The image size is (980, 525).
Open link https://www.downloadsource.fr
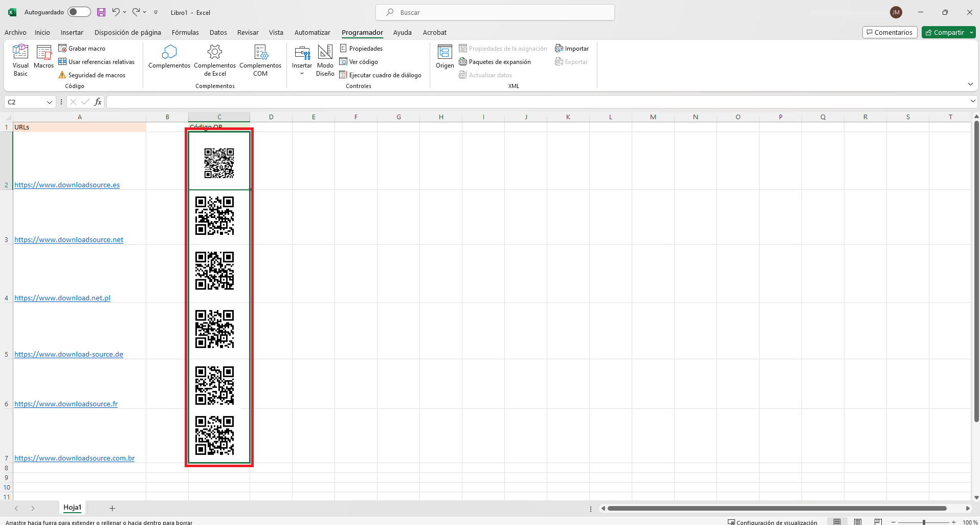pos(66,404)
